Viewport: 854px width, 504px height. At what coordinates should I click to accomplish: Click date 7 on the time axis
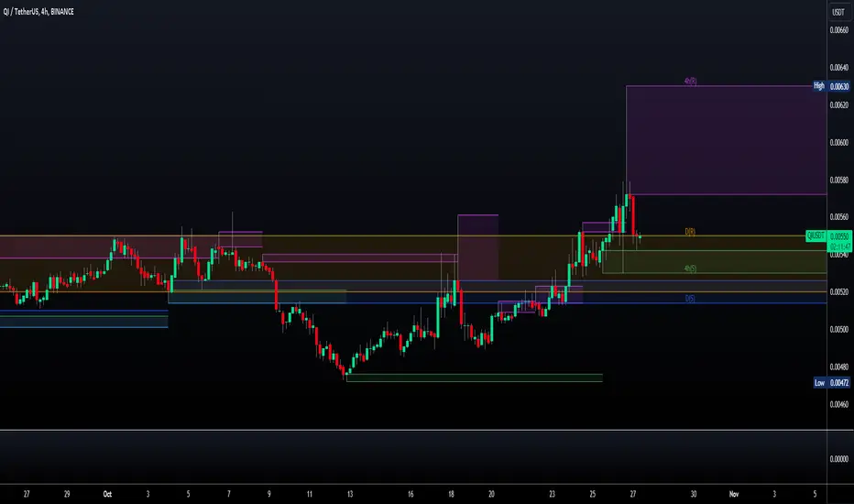pos(229,494)
